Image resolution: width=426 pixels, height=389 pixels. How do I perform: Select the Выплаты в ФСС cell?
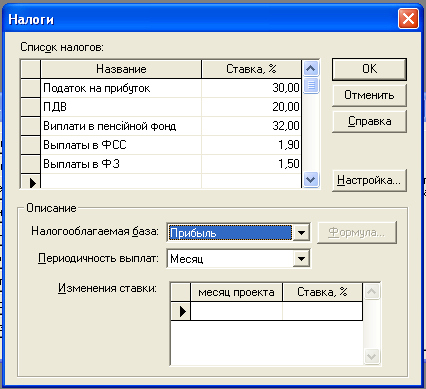(x=121, y=145)
